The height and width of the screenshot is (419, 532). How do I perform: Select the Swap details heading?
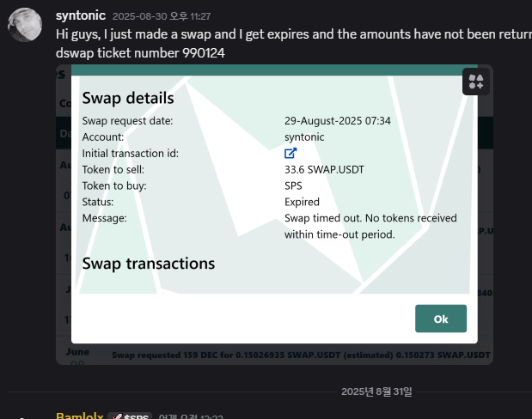click(x=128, y=98)
